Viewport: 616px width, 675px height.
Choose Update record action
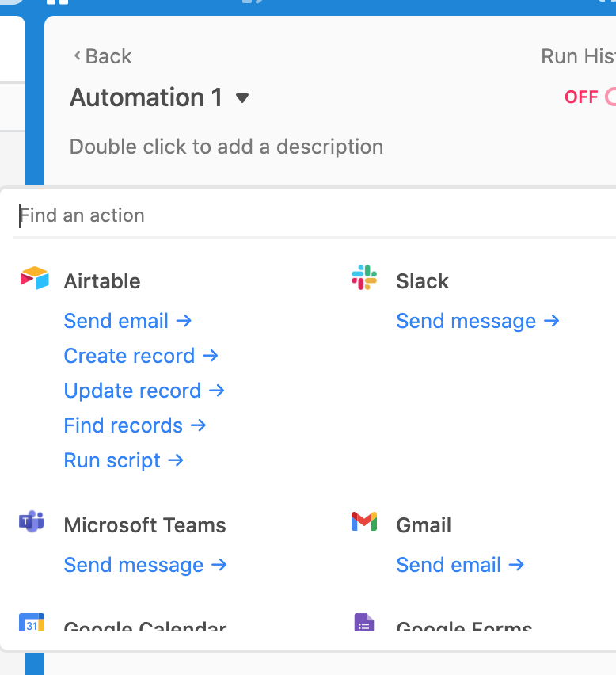[144, 391]
